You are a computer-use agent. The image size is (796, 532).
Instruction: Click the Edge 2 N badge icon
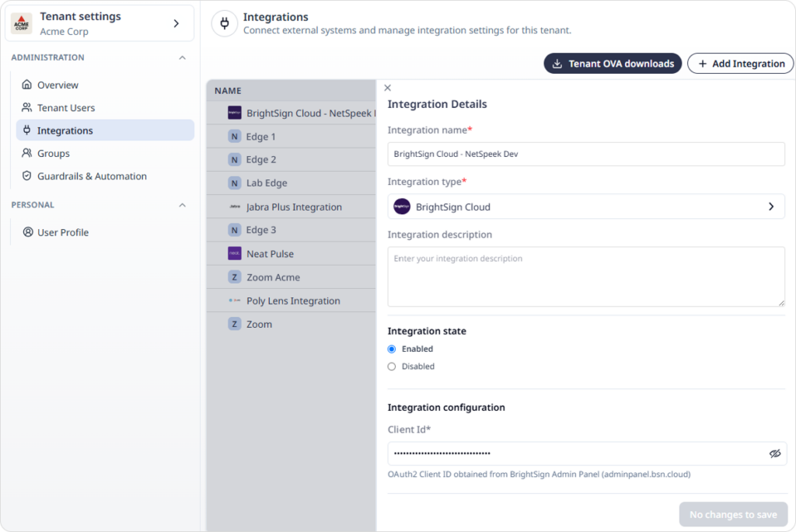[235, 160]
